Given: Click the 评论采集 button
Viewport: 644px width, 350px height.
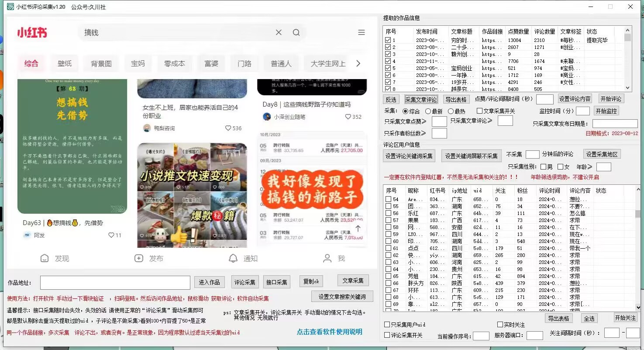Looking at the screenshot, I should point(245,282).
